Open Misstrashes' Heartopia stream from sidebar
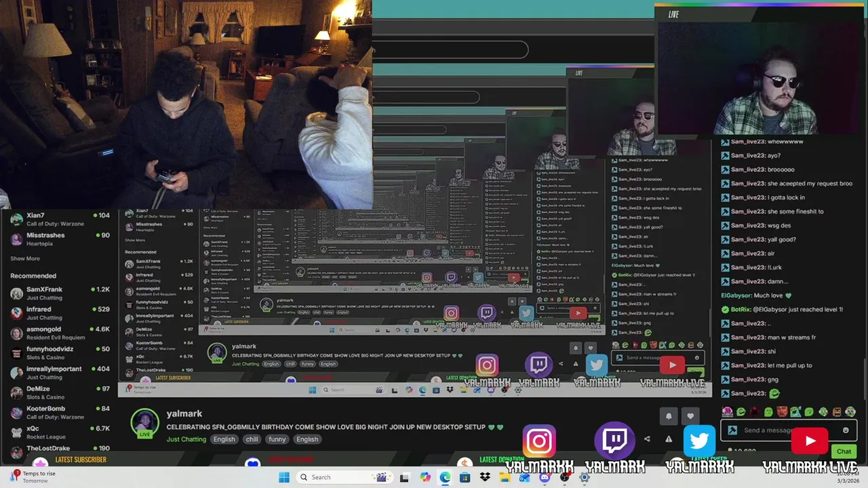 pos(60,239)
